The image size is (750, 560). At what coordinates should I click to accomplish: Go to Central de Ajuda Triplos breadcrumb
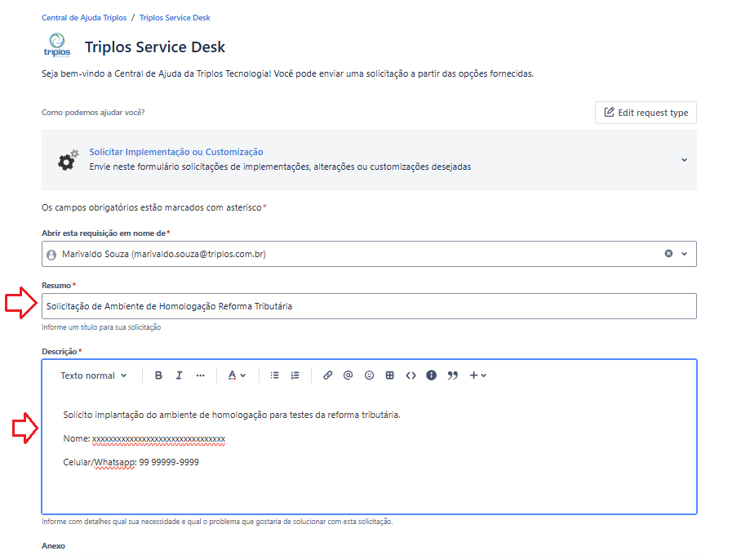84,17
